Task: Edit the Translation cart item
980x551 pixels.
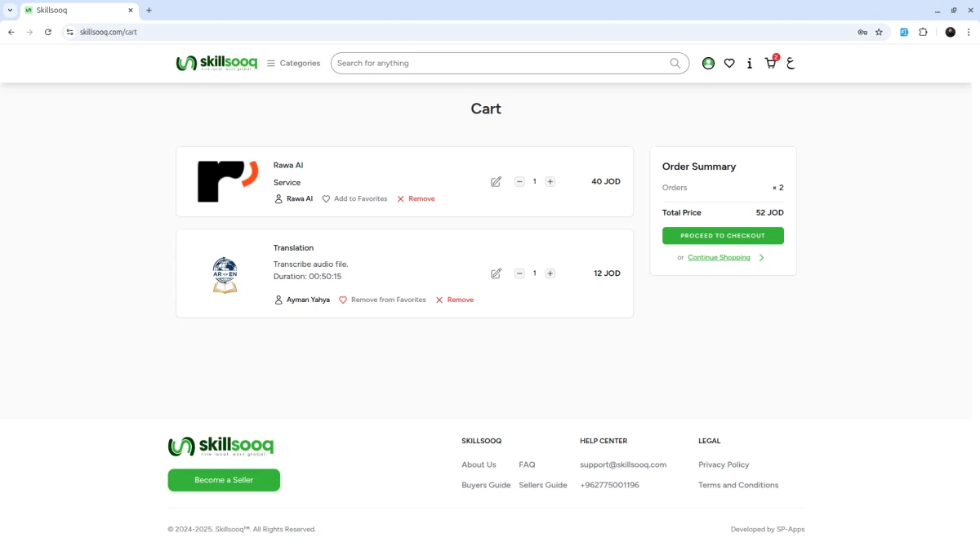Action: point(496,273)
